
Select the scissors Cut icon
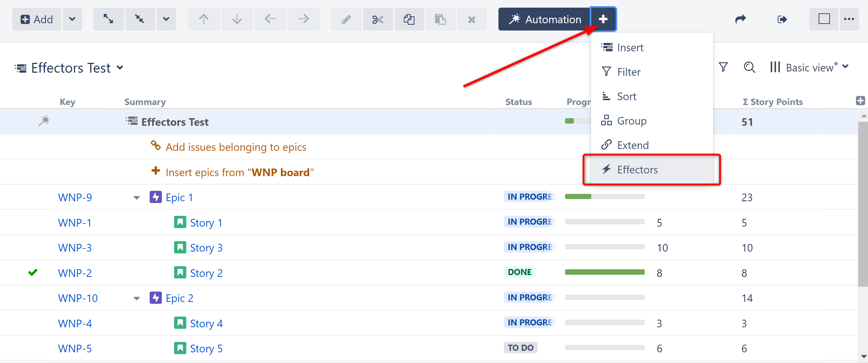[377, 19]
